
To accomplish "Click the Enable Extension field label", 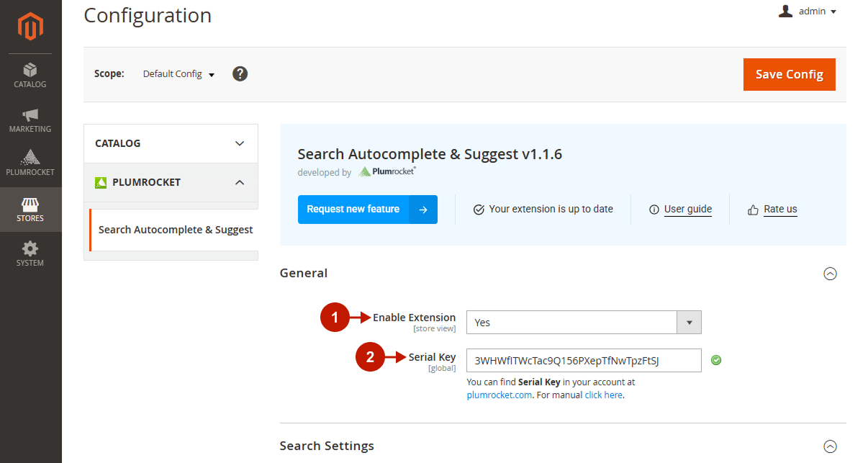I will 414,318.
